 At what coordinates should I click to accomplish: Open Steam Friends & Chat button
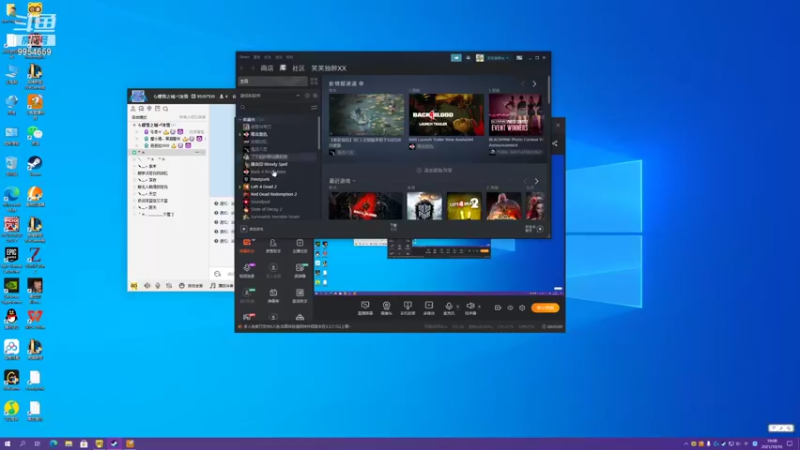536,229
